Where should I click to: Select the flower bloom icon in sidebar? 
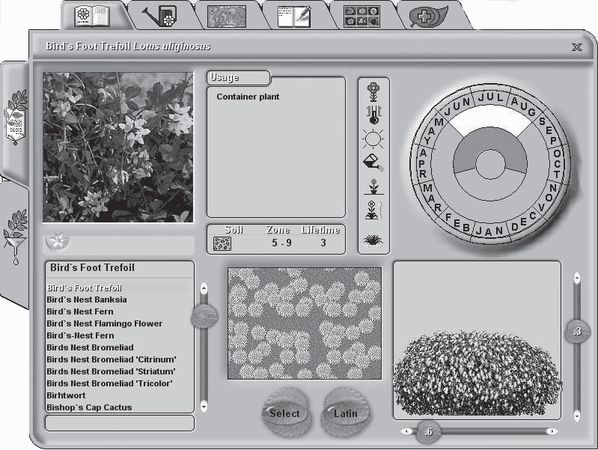click(373, 92)
